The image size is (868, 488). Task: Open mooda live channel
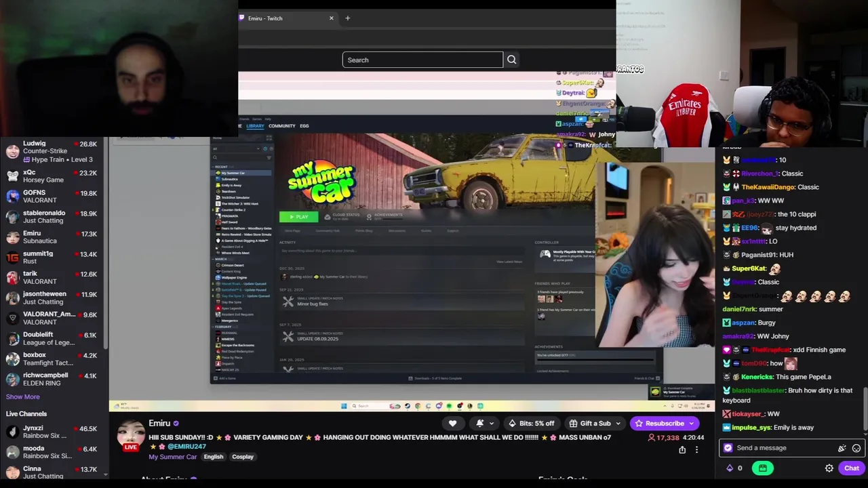[x=53, y=452]
